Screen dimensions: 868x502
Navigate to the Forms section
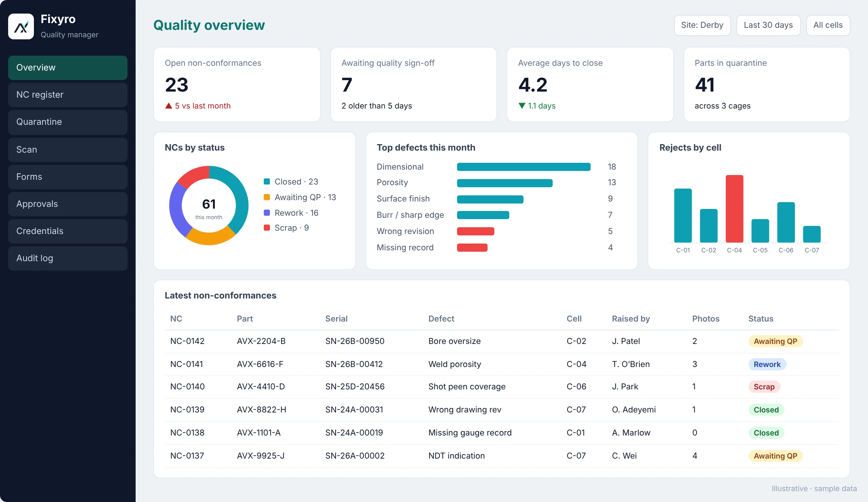pyautogui.click(x=68, y=177)
